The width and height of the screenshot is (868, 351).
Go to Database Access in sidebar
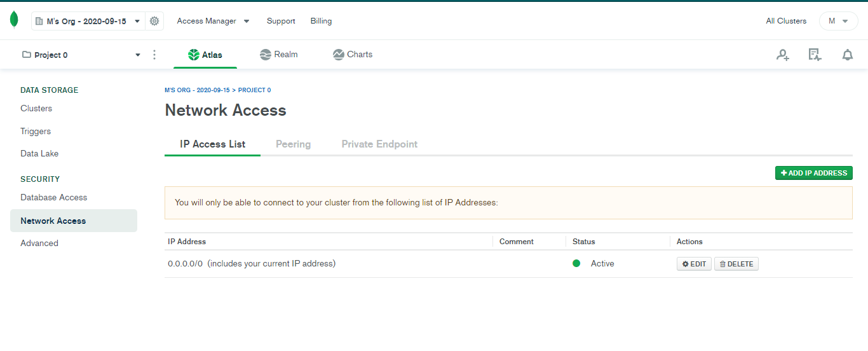(54, 198)
